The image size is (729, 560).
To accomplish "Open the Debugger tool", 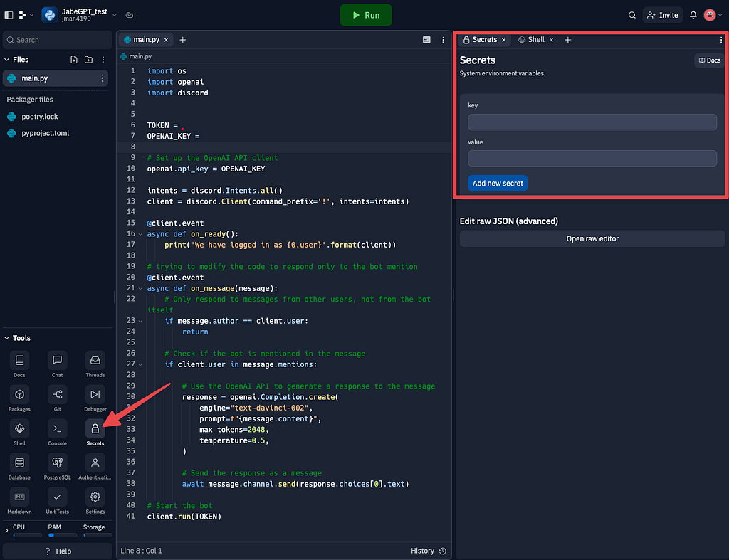I will coord(95,394).
